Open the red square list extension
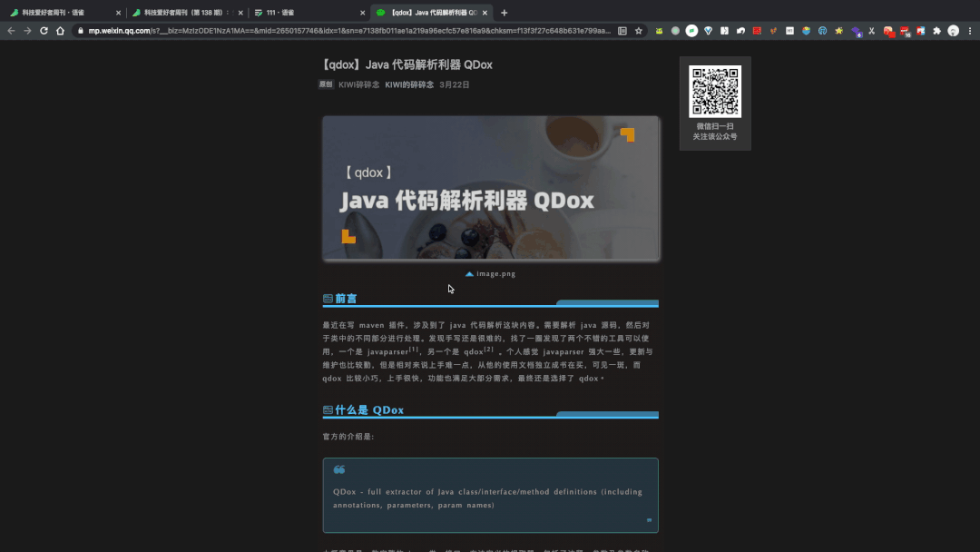 click(757, 31)
